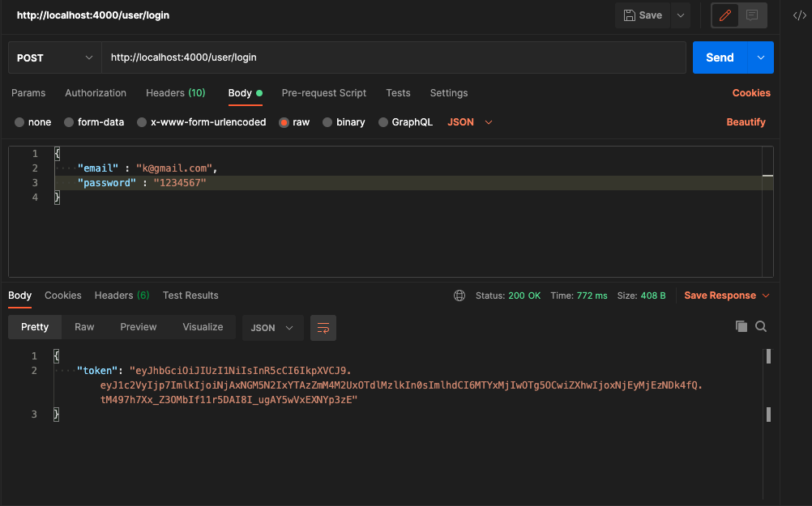Viewport: 812px width, 506px height.
Task: Click the "k@gmail.com" value in the editor
Action: 174,168
